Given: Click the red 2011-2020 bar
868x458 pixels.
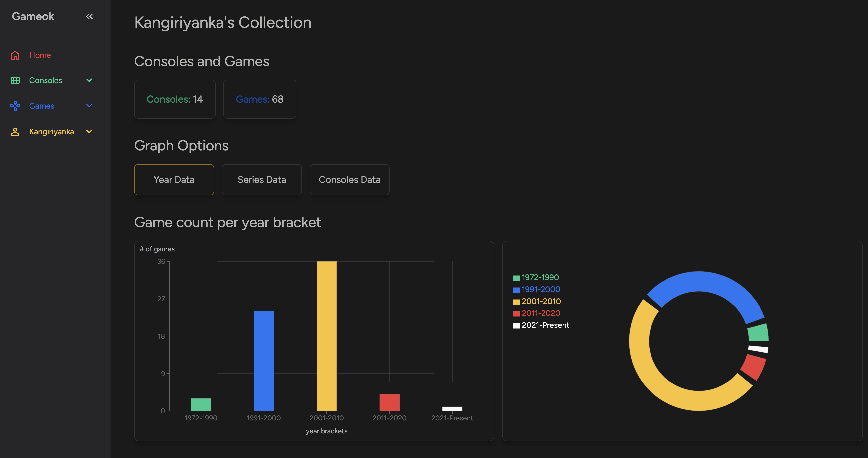Looking at the screenshot, I should click(x=390, y=402).
